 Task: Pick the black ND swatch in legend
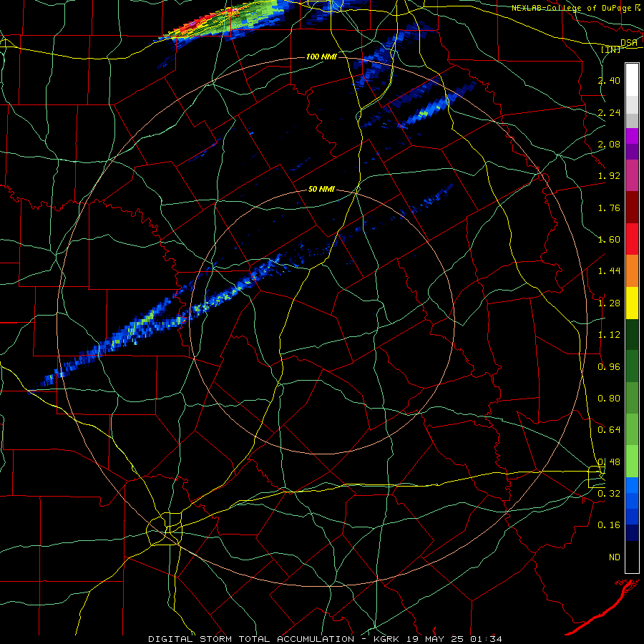[x=632, y=557]
